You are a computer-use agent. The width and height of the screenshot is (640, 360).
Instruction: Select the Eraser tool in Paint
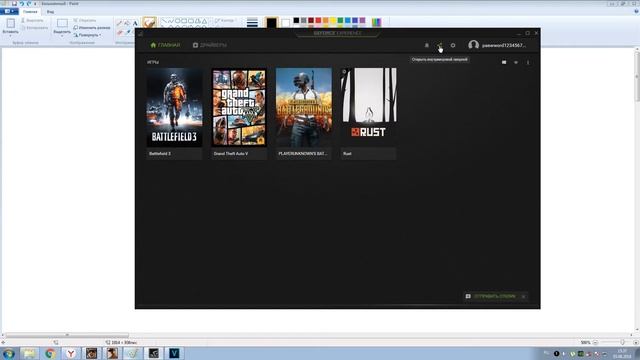click(x=119, y=32)
